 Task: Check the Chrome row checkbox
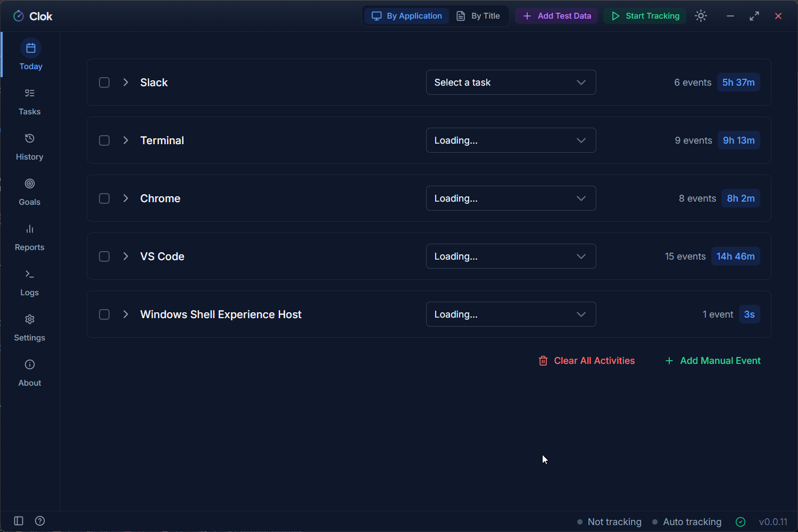coord(104,198)
